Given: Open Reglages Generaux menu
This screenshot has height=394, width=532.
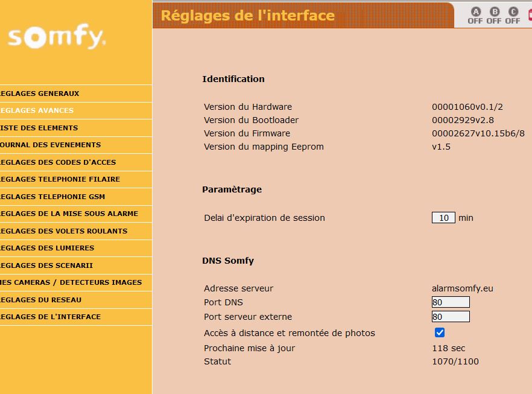Looking at the screenshot, I should click(40, 94).
